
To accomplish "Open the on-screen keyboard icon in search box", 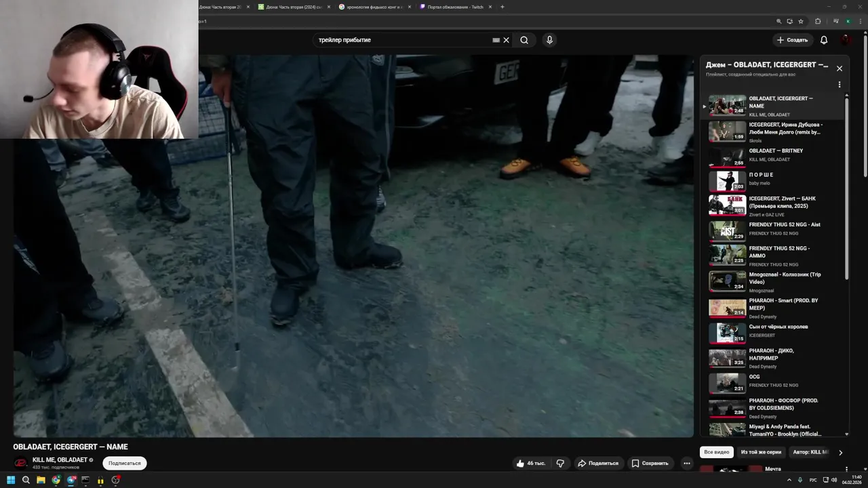I will (x=496, y=40).
